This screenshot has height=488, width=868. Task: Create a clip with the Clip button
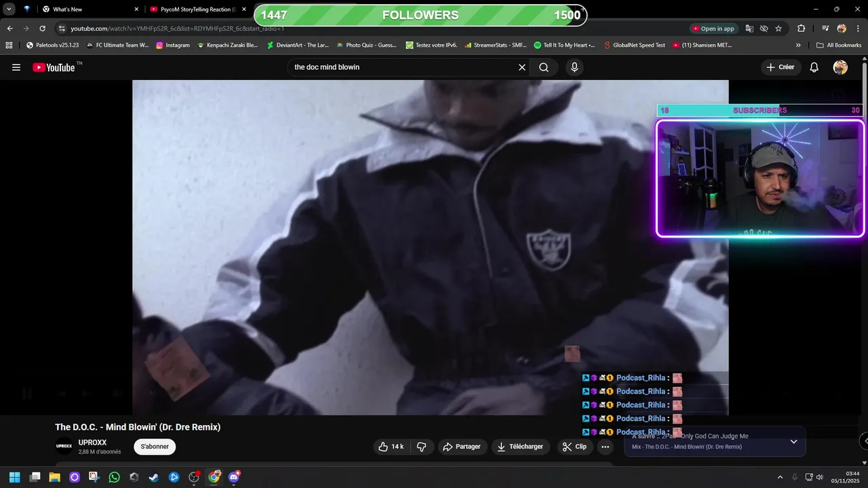[x=575, y=447]
